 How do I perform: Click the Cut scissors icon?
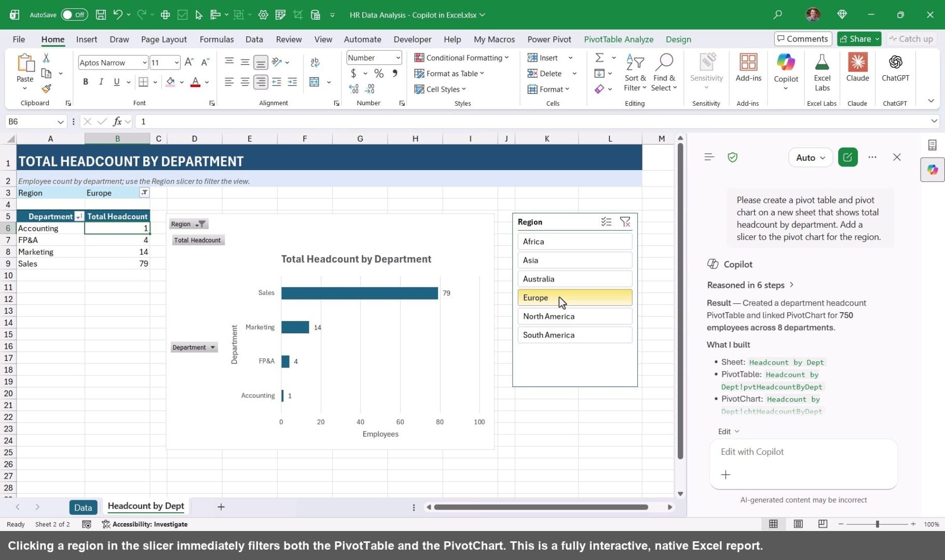[x=46, y=58]
